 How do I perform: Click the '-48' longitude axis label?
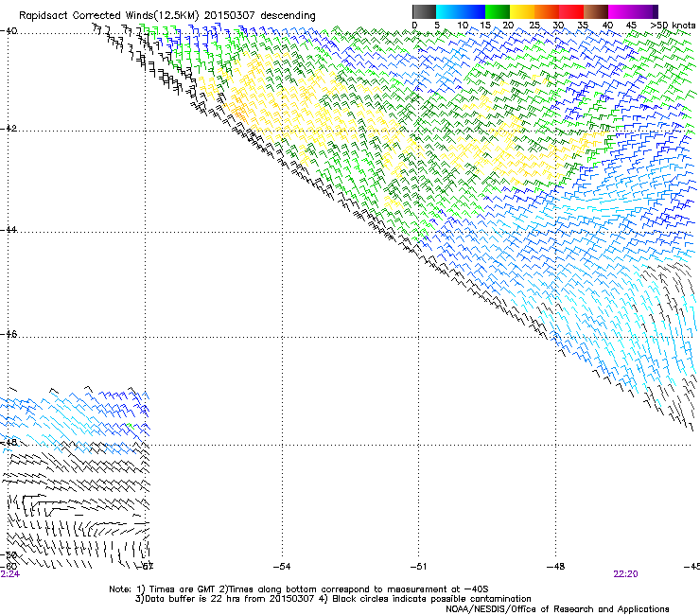[556, 567]
